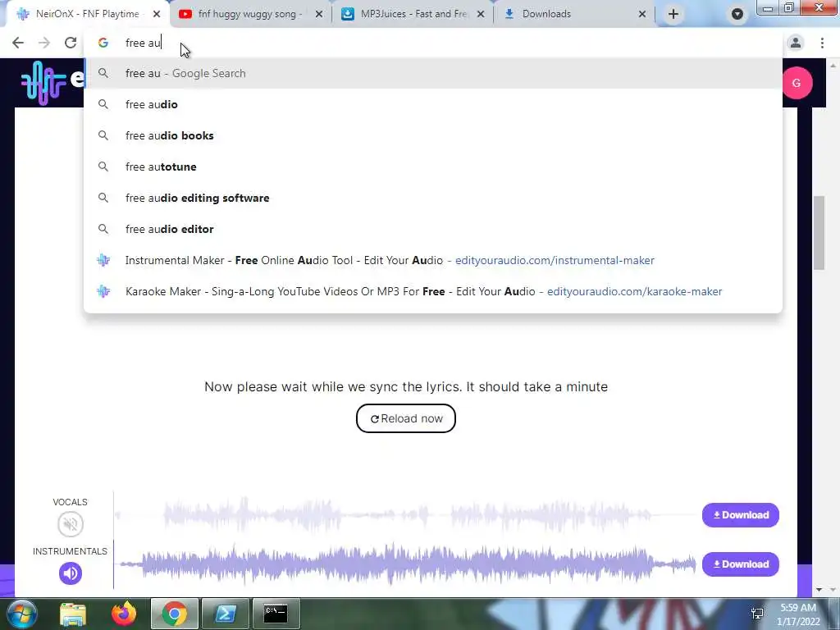
Task: Click the Reload now button
Action: (406, 418)
